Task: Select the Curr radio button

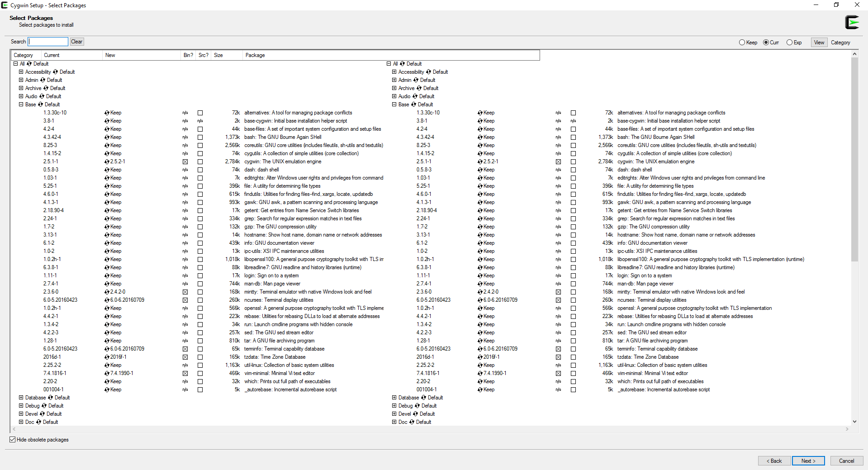Action: click(x=766, y=43)
